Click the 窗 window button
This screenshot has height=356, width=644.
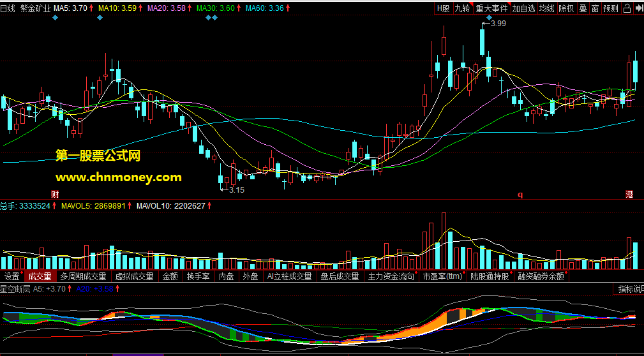point(595,8)
